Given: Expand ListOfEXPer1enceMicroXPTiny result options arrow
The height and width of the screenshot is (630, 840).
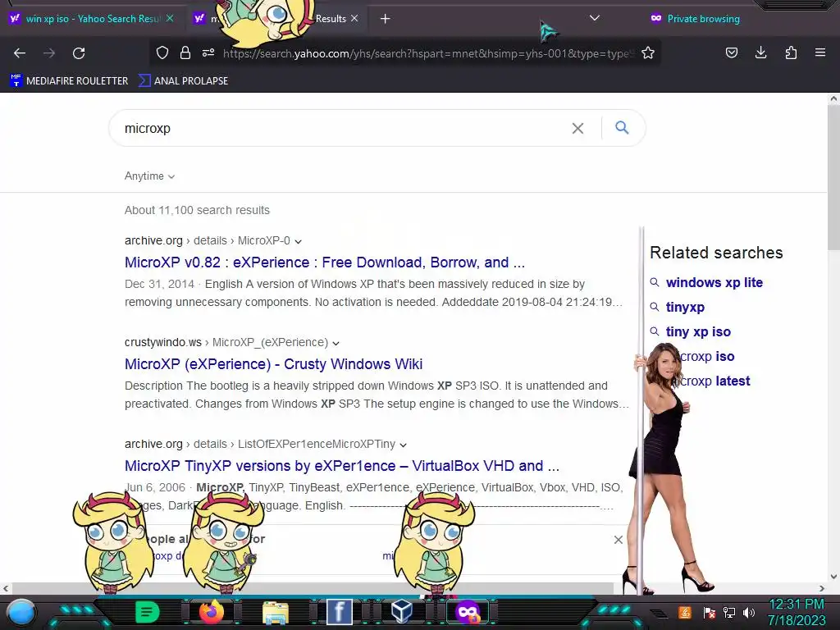Looking at the screenshot, I should (404, 445).
